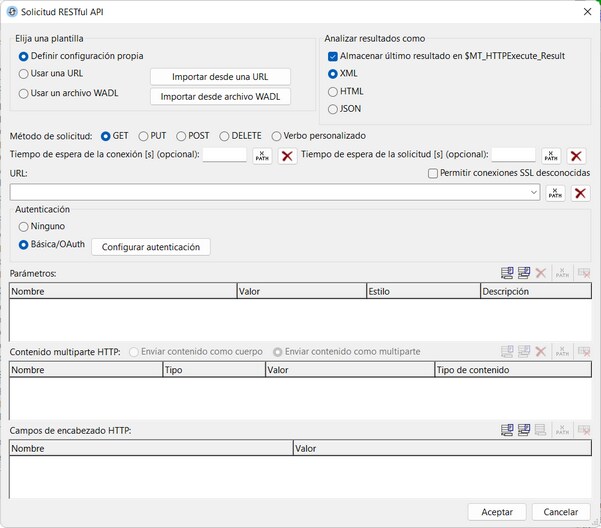Select Ninguno authentication option
The height and width of the screenshot is (528, 601).
click(x=24, y=227)
